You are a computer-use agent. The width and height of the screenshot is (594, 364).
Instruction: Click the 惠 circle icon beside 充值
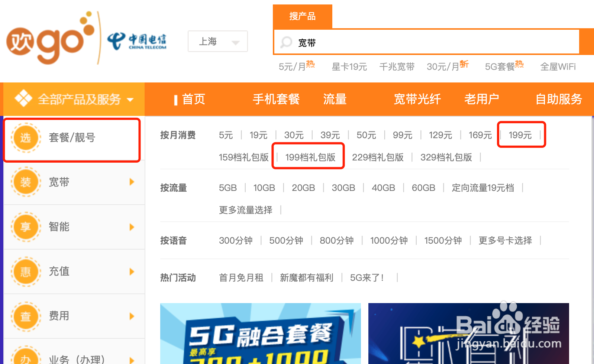(x=26, y=272)
